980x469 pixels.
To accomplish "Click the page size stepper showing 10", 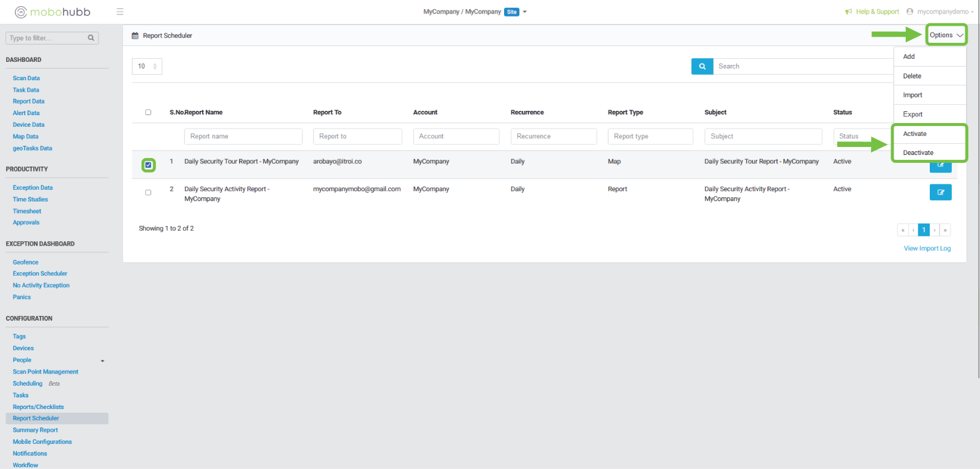I will pyautogui.click(x=147, y=66).
